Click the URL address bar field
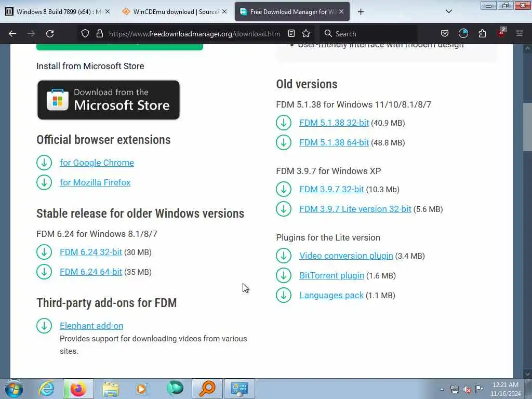 click(x=194, y=34)
